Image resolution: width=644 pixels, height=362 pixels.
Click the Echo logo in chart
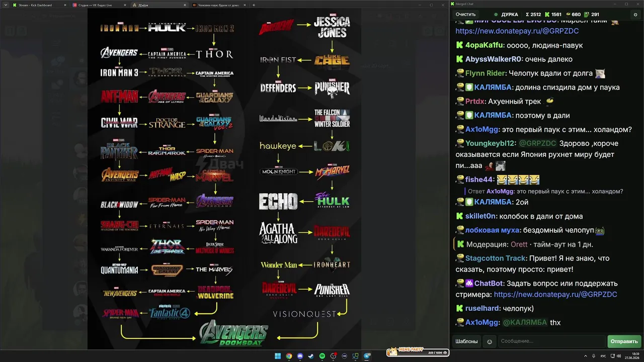[278, 202]
